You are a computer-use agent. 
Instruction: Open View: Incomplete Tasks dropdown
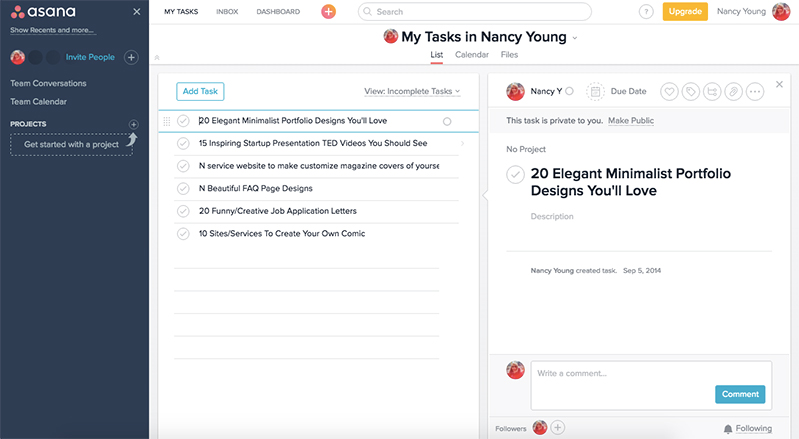(412, 92)
